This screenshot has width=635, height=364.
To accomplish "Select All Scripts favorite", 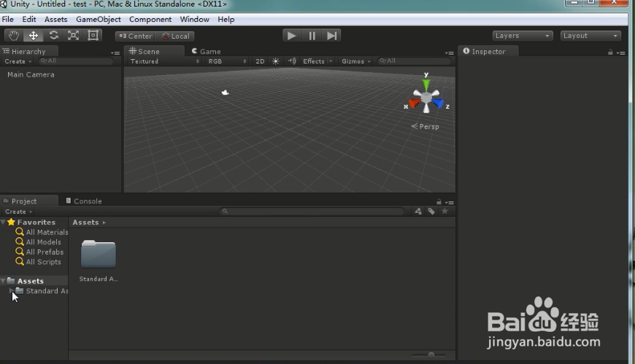I will point(38,262).
